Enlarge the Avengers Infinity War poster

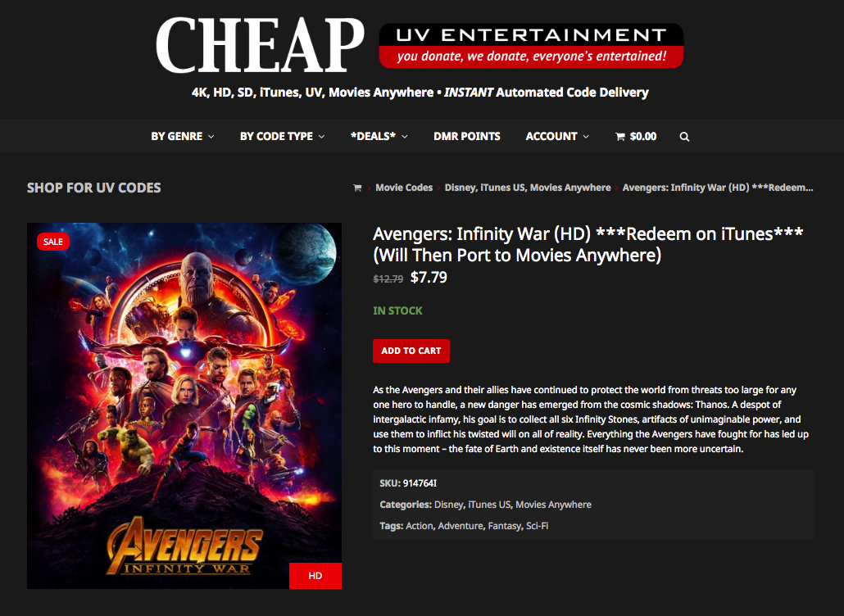coord(184,405)
